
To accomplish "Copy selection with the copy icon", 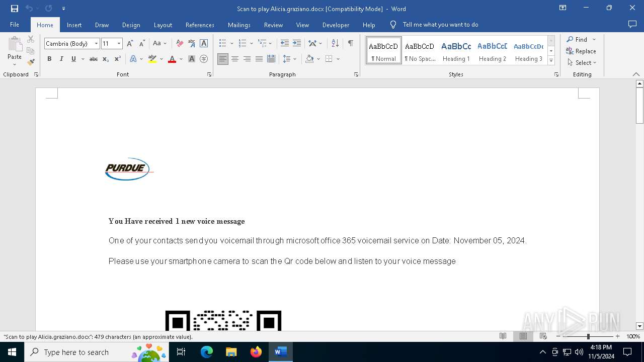I will click(31, 51).
